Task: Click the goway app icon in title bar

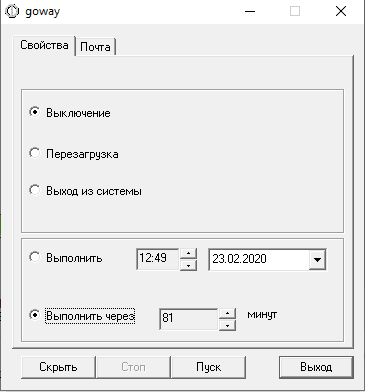Action: point(12,11)
